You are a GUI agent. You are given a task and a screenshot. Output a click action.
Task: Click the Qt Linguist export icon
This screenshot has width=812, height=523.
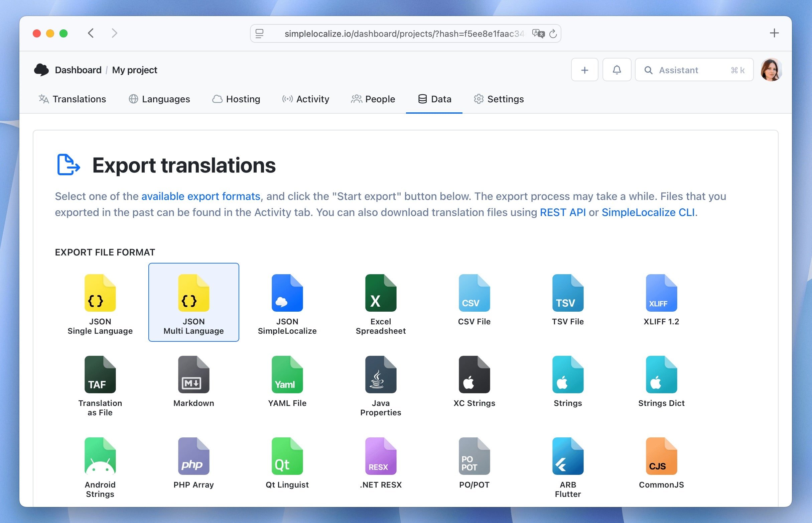tap(287, 456)
